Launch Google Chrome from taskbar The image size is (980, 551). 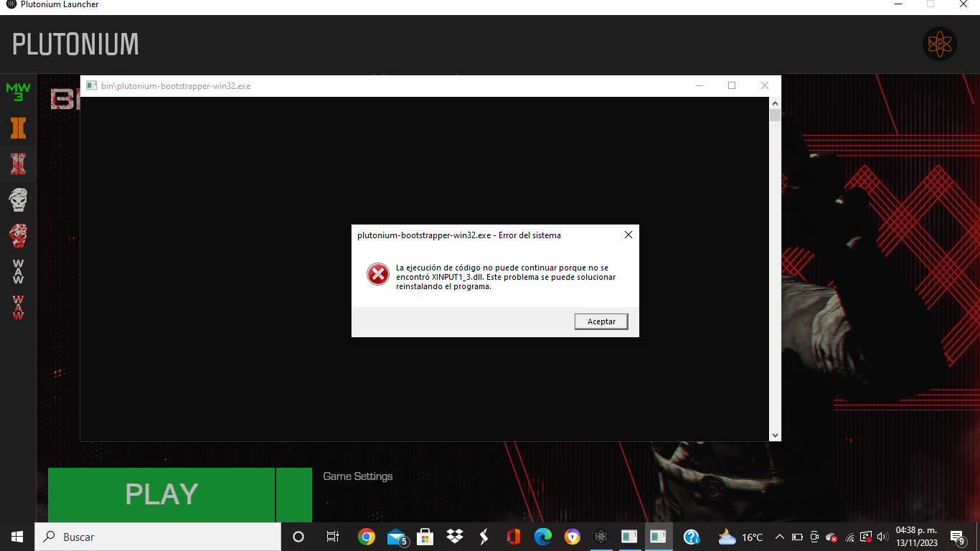click(367, 537)
